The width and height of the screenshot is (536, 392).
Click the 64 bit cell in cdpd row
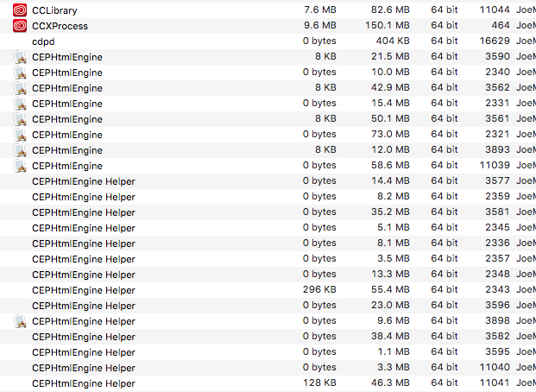(x=444, y=41)
